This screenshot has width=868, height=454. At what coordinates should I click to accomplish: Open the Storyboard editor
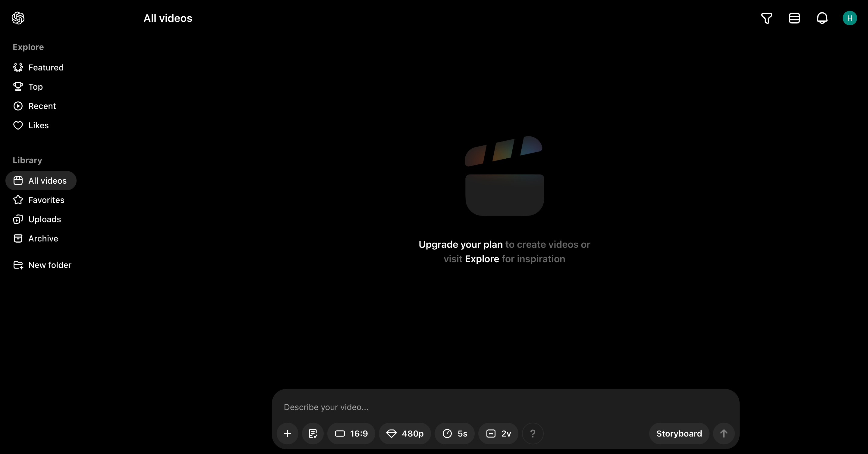coord(679,434)
